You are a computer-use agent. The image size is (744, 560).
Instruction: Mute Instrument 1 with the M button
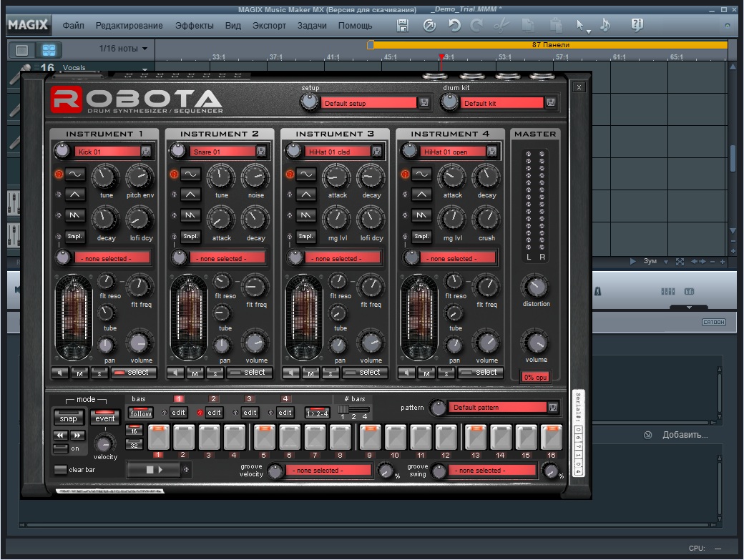click(79, 373)
